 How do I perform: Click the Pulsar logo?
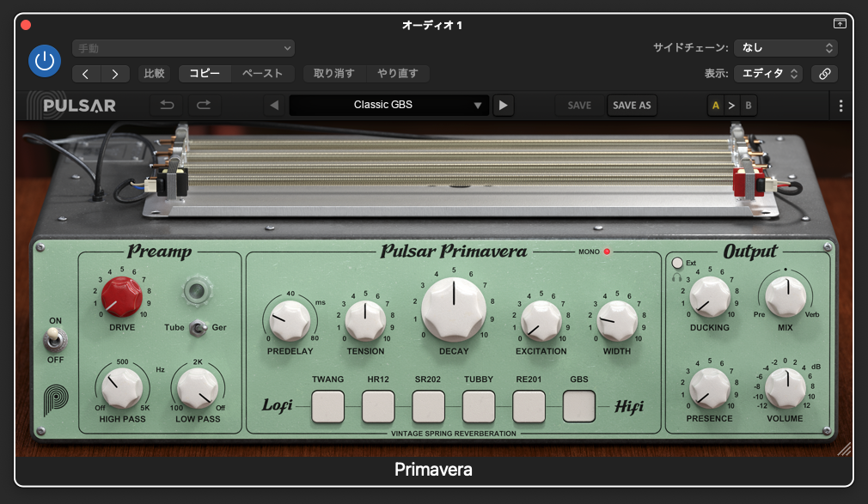pos(72,105)
